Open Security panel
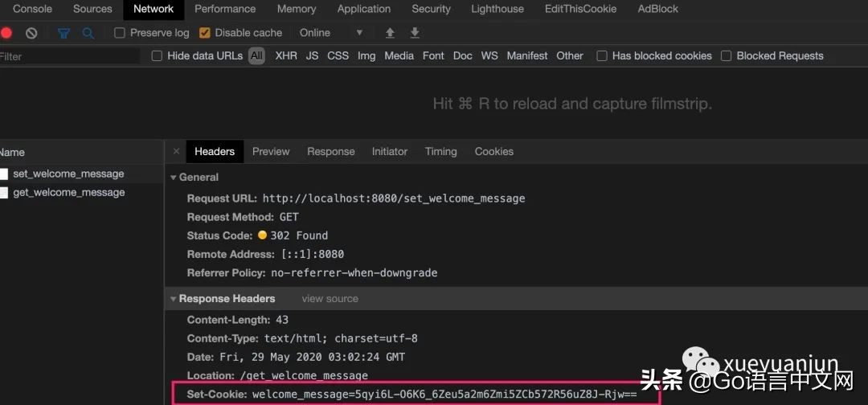 tap(432, 9)
